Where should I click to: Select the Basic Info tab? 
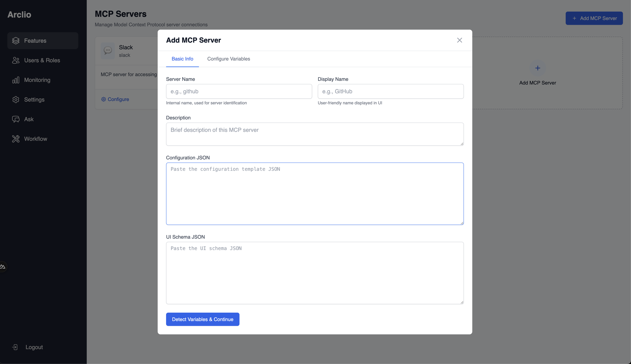click(182, 59)
